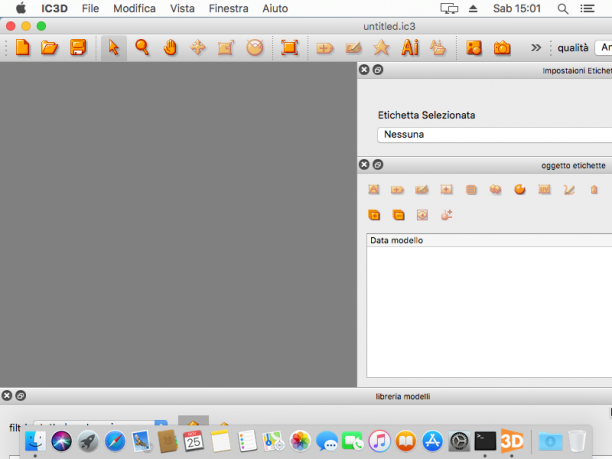Click the double diamonds icon in oggetto etichette
The image size is (612, 459).
click(x=495, y=189)
